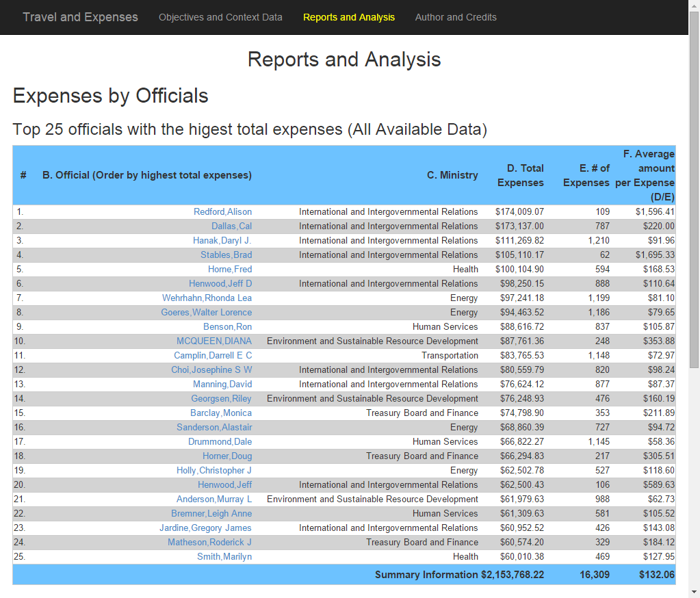Click the vertical page scrollbar thumb

click(695, 190)
